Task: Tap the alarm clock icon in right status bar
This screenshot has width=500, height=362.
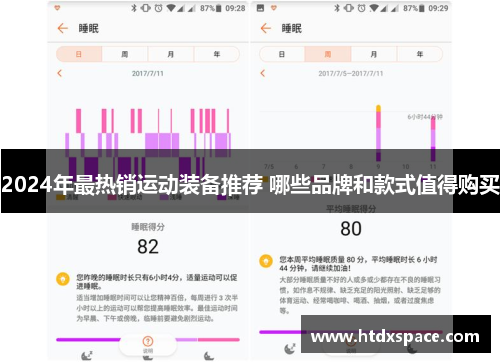Action: click(x=362, y=8)
